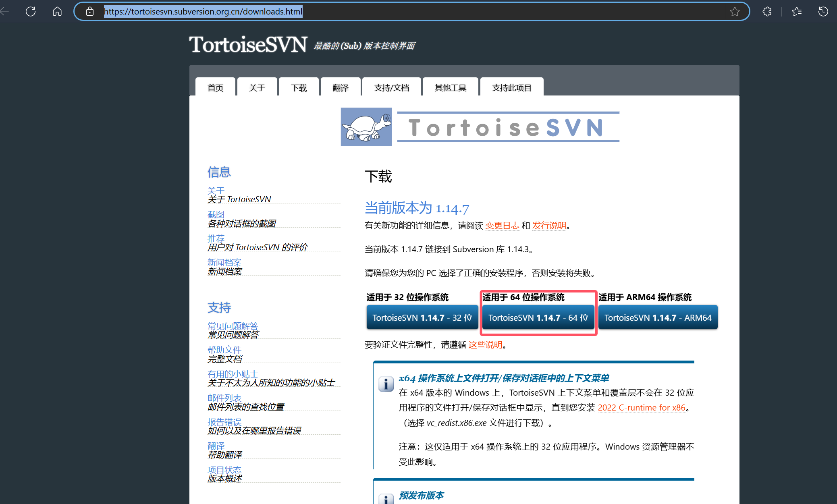Click the TortoiseSVN banner wordmark
Viewport: 837px width, 504px height.
pyautogui.click(x=508, y=127)
